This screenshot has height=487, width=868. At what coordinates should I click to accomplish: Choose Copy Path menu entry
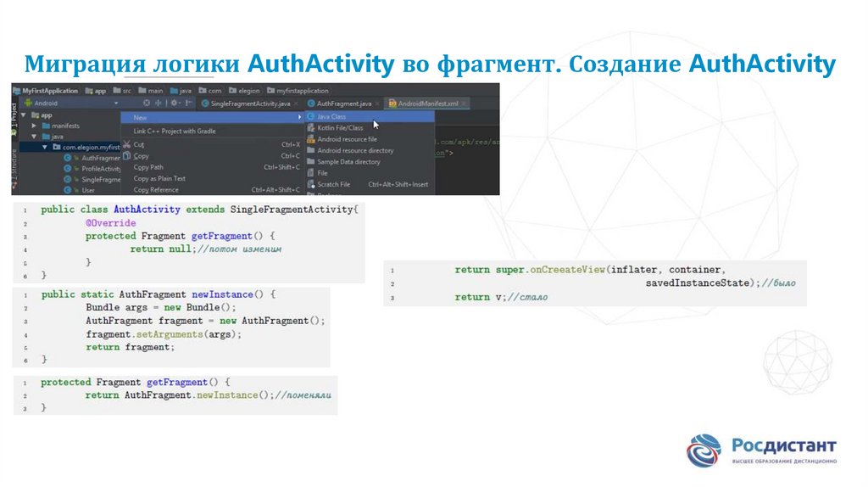click(213, 167)
